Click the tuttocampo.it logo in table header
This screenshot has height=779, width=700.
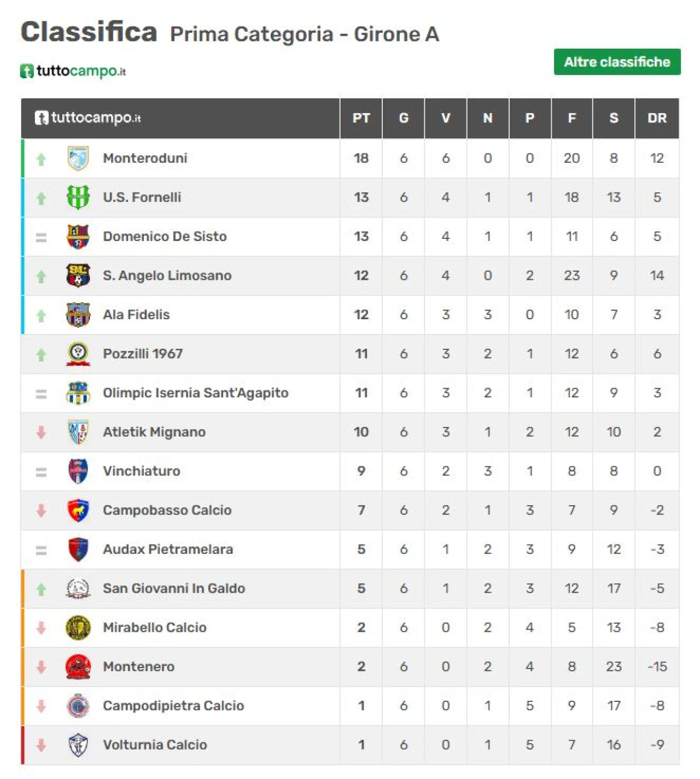click(x=87, y=118)
